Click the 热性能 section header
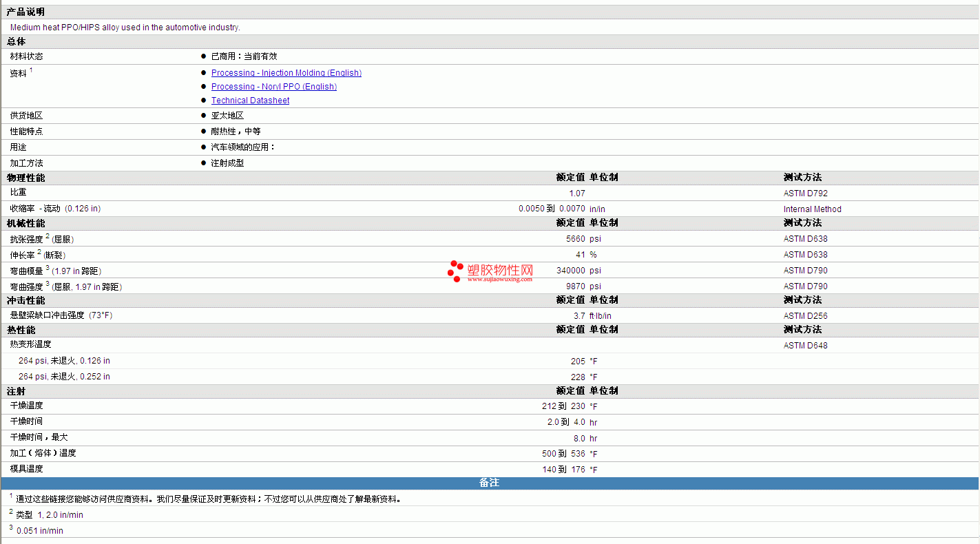Image resolution: width=980 pixels, height=544 pixels. click(21, 330)
